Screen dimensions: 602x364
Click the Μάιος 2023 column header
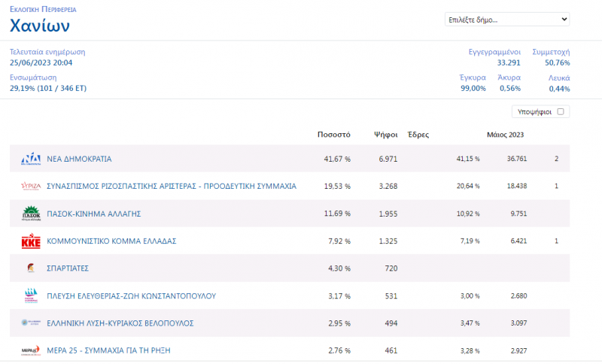(505, 135)
